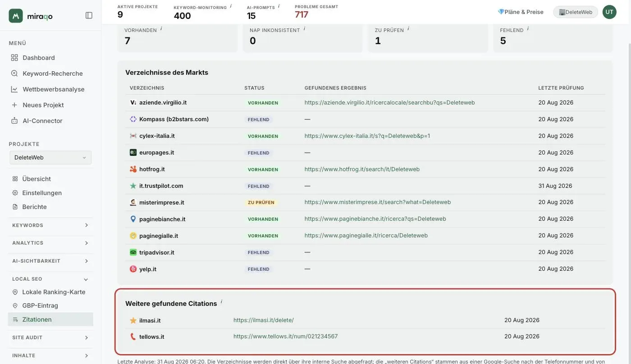
Task: Click the Neues Projekt plus icon
Action: click(14, 105)
